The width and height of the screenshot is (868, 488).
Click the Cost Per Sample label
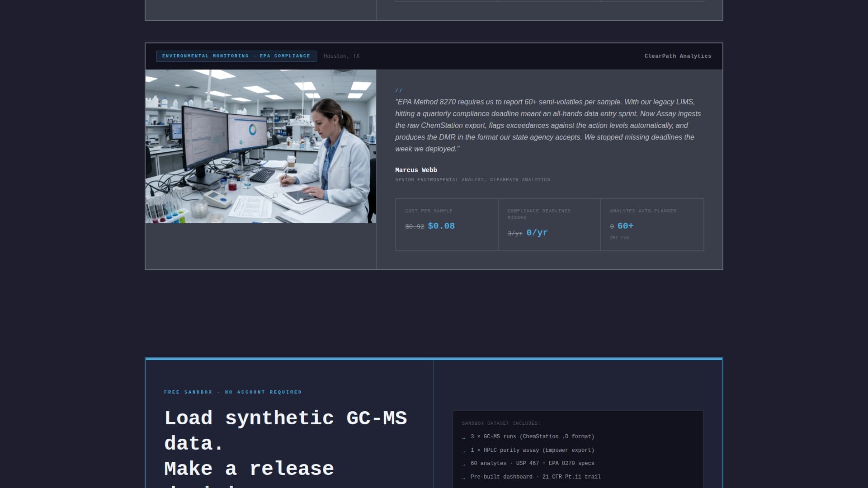[429, 211]
